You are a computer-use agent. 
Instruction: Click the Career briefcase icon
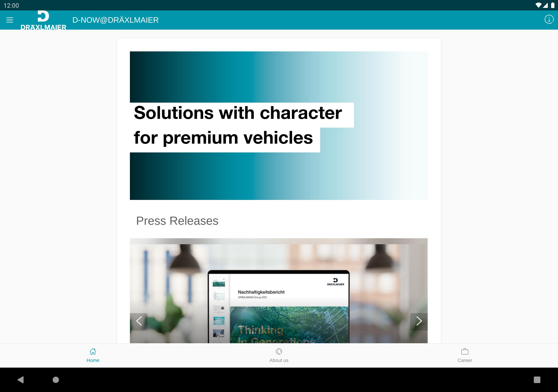[465, 351]
